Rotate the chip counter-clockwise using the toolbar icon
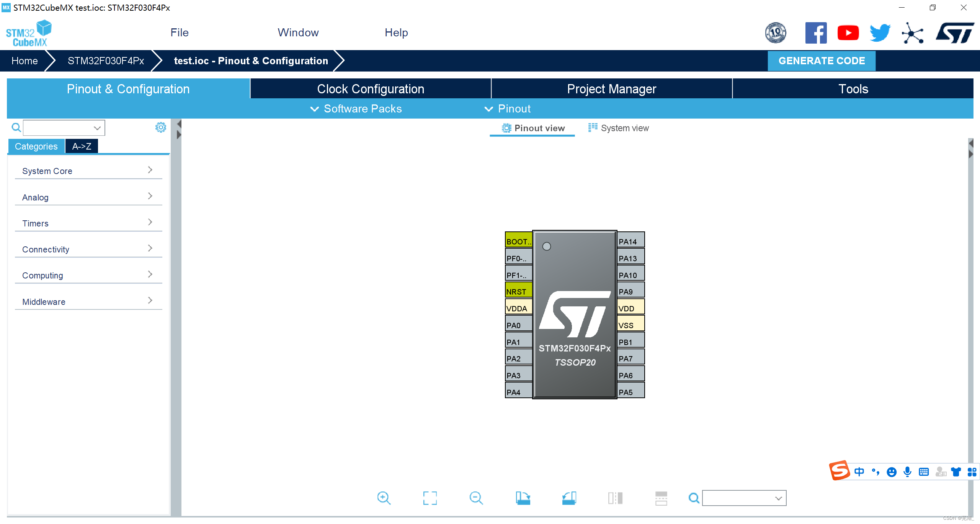 pyautogui.click(x=569, y=498)
